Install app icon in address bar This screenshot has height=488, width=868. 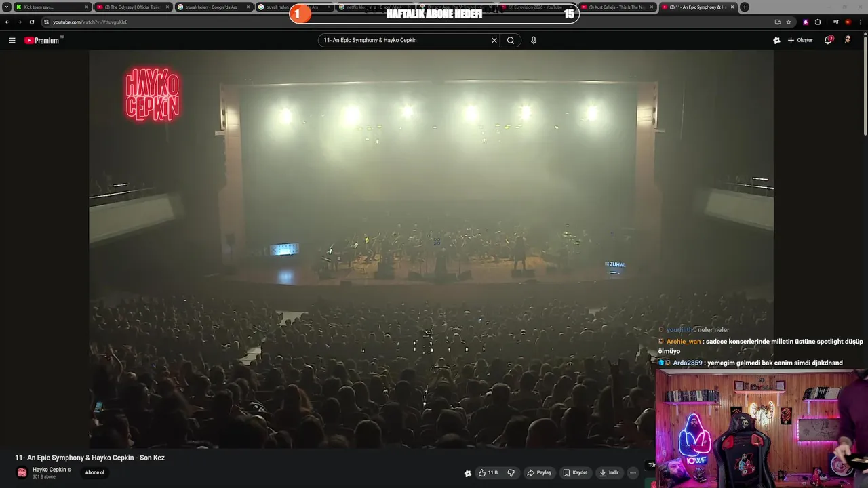point(777,22)
